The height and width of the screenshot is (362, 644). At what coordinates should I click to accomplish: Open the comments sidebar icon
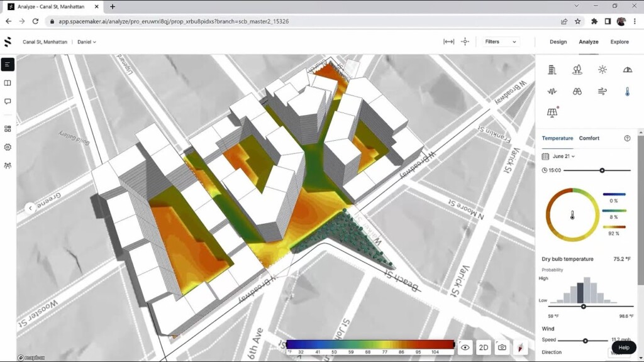[x=8, y=101]
